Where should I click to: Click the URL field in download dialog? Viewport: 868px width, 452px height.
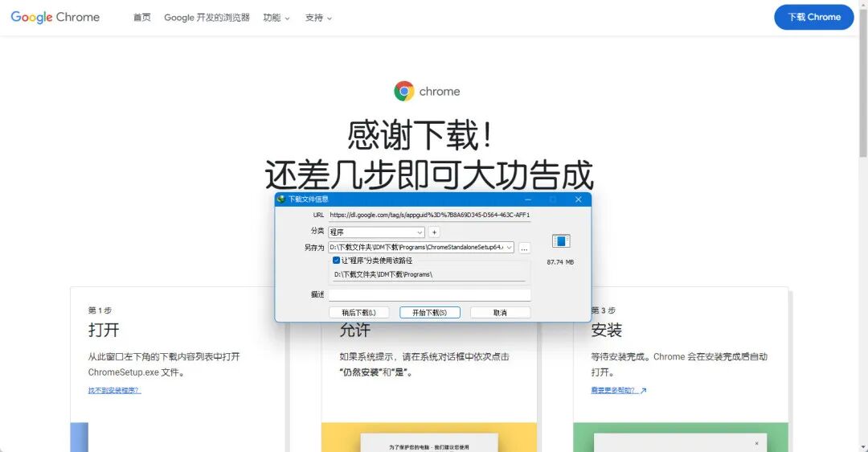click(429, 215)
